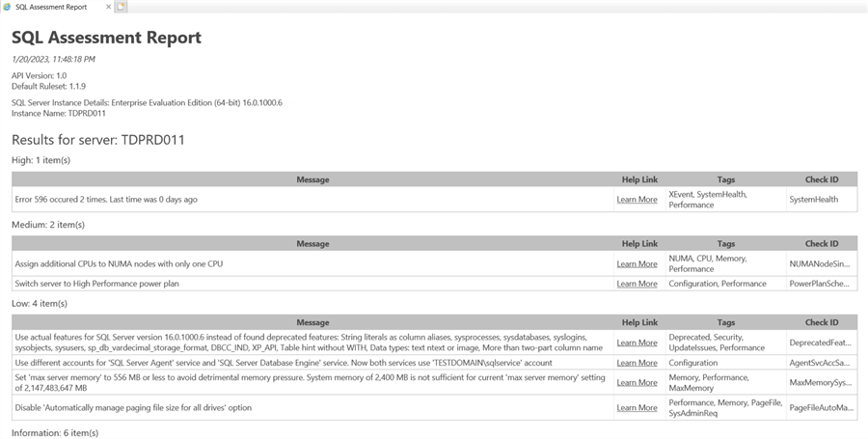Click the 'Deprecated, Security, UpdateIssues' tags cell
868x439 pixels.
pos(725,343)
